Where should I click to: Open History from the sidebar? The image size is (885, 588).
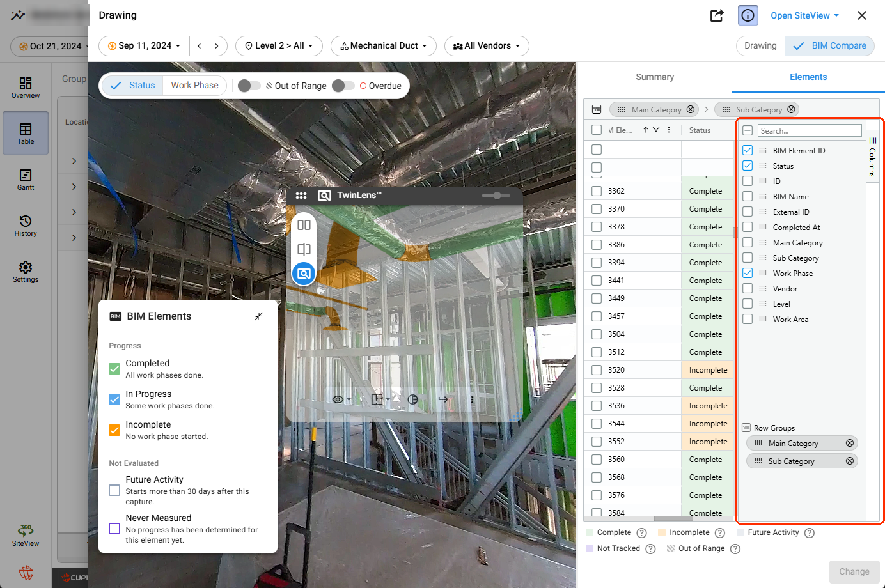[x=26, y=226]
